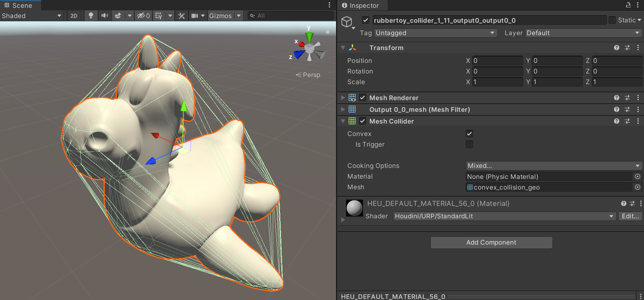Screen dimensions: 644x300
Task: Open Inspector panel three-dot menu
Action: point(638,5)
